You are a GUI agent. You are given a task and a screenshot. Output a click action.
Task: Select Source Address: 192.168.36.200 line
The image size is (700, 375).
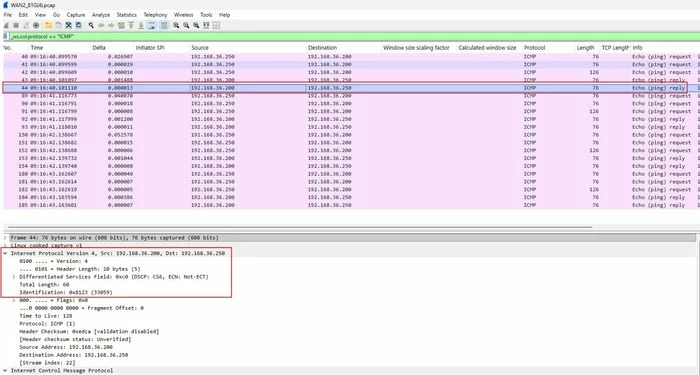pos(66,347)
